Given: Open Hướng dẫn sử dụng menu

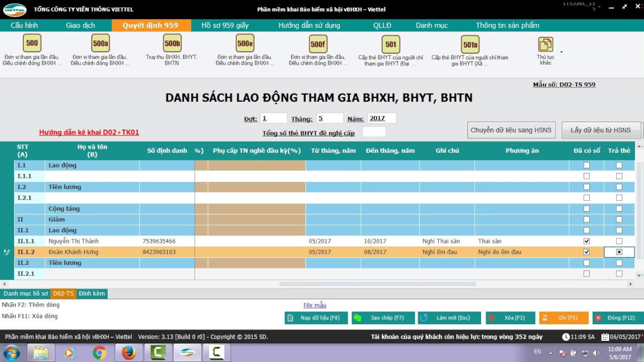Looking at the screenshot, I should (x=309, y=25).
